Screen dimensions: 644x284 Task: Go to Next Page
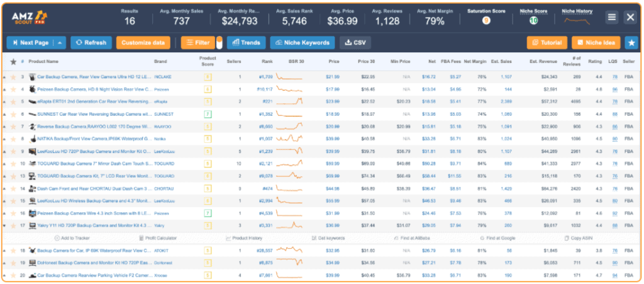point(31,43)
